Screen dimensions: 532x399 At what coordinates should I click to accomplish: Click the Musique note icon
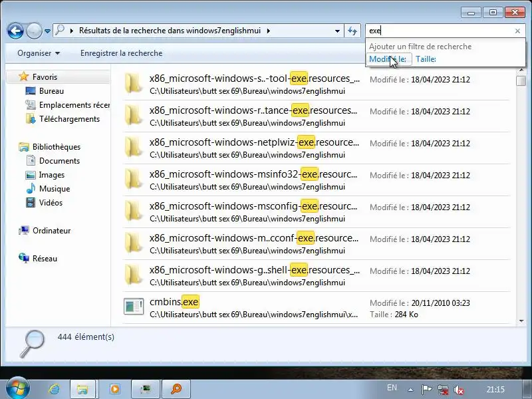click(x=31, y=188)
